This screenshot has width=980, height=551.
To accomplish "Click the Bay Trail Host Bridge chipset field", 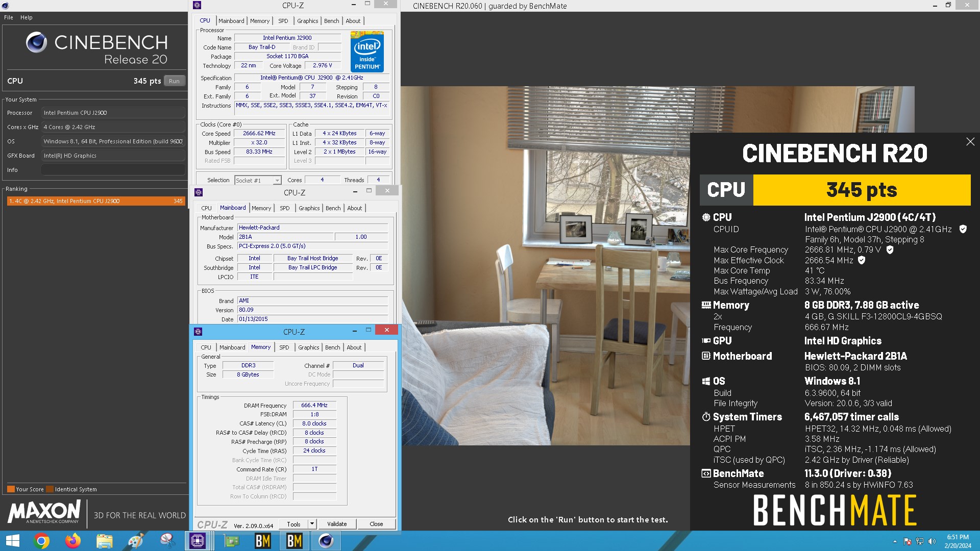I will tap(312, 258).
